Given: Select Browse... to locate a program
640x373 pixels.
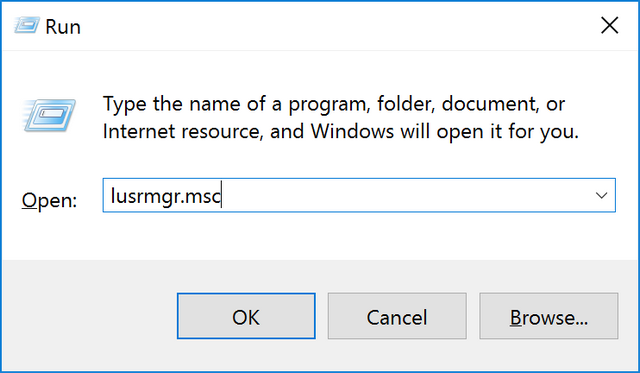Looking at the screenshot, I should [549, 316].
